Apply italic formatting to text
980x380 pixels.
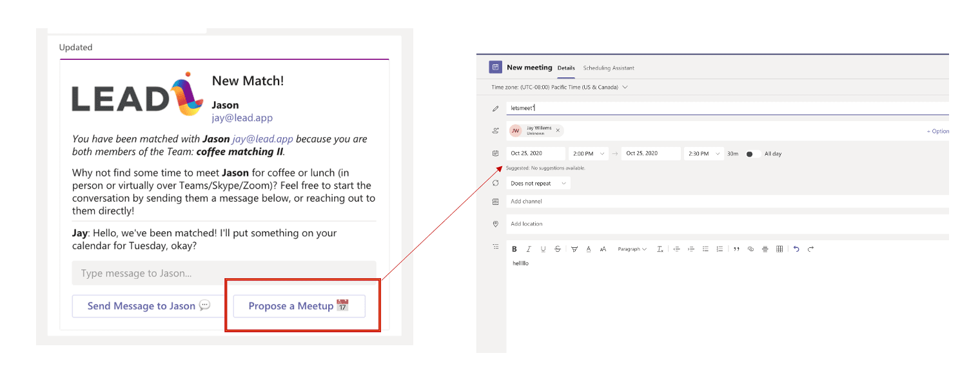(529, 249)
